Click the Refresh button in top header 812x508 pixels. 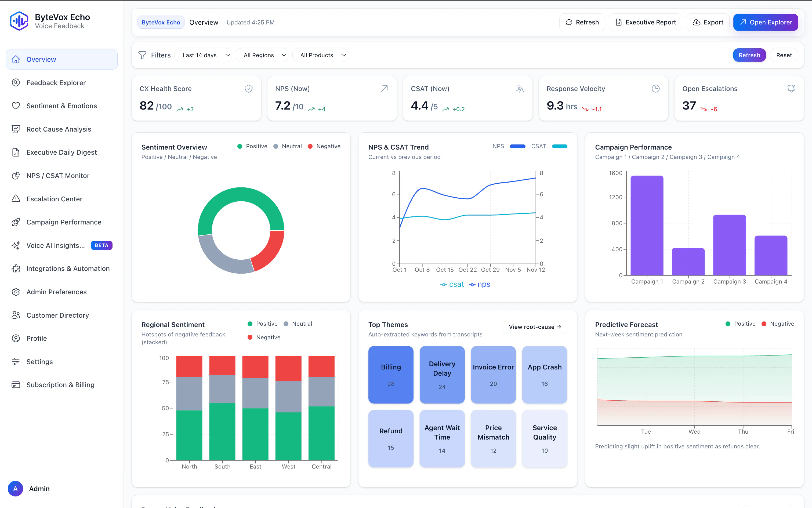582,22
